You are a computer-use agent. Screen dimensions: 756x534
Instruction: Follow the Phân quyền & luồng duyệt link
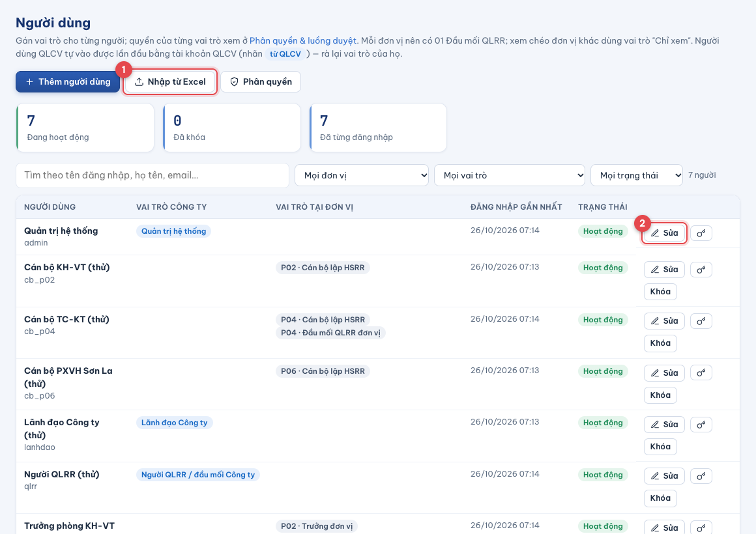(x=303, y=41)
